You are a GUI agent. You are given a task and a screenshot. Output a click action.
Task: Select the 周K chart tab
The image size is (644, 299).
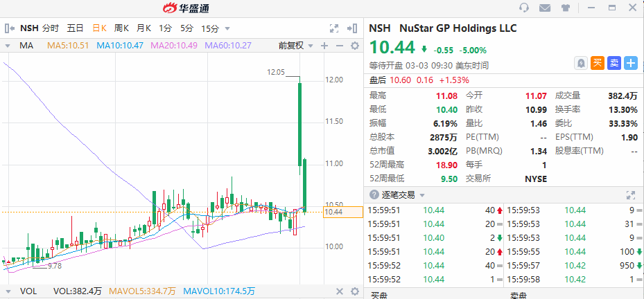coord(121,28)
